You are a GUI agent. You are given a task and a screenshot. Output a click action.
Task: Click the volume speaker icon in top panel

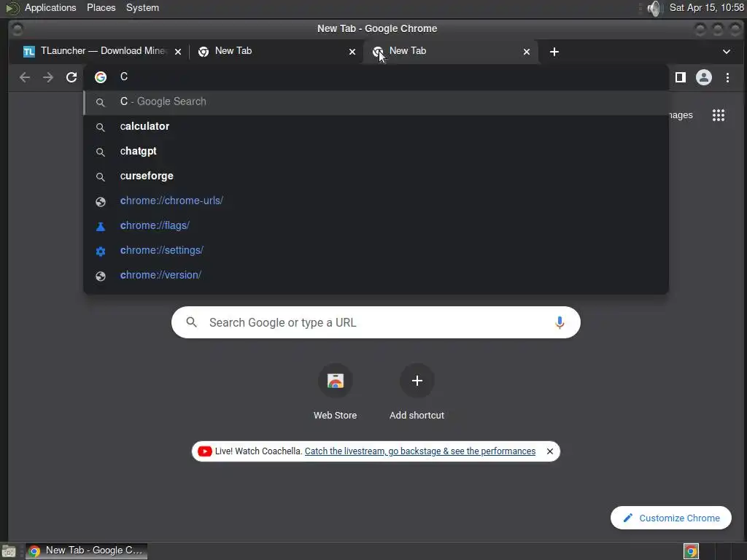click(655, 8)
